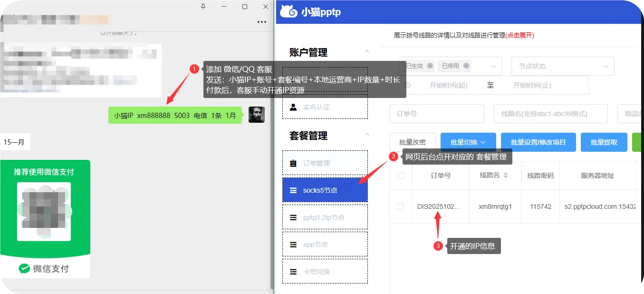This screenshot has height=294, width=644.
Task: Click the list icon of app节点
Action: pyautogui.click(x=293, y=245)
